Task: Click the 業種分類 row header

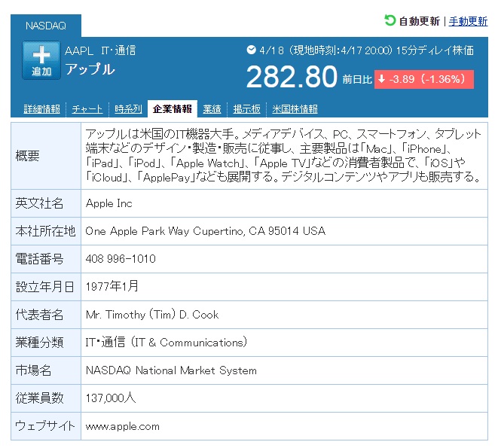Action: [x=46, y=343]
